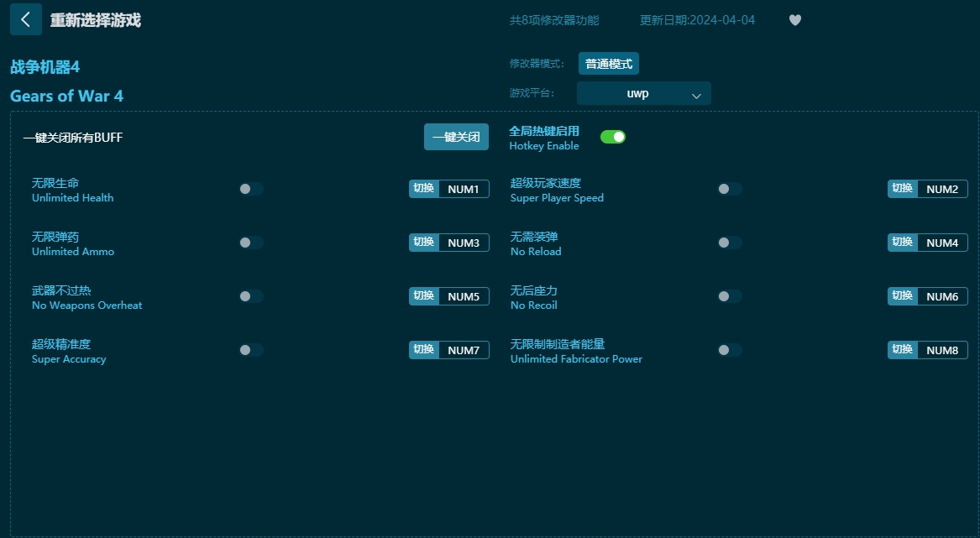Turn on Super Player Speed
980x538 pixels.
coord(730,189)
